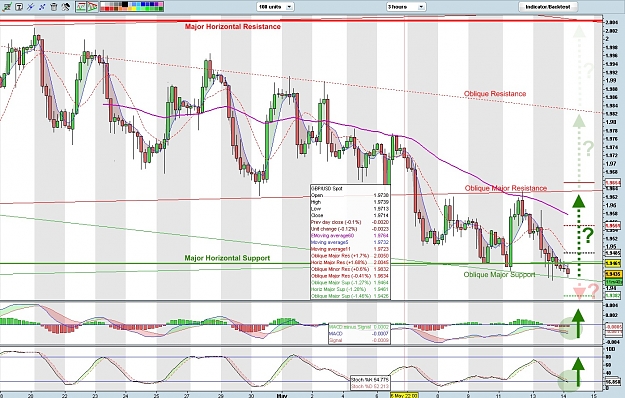Toggle the first chart style button
Image resolution: width=625 pixels, height=398 pixels.
[x=81, y=7]
